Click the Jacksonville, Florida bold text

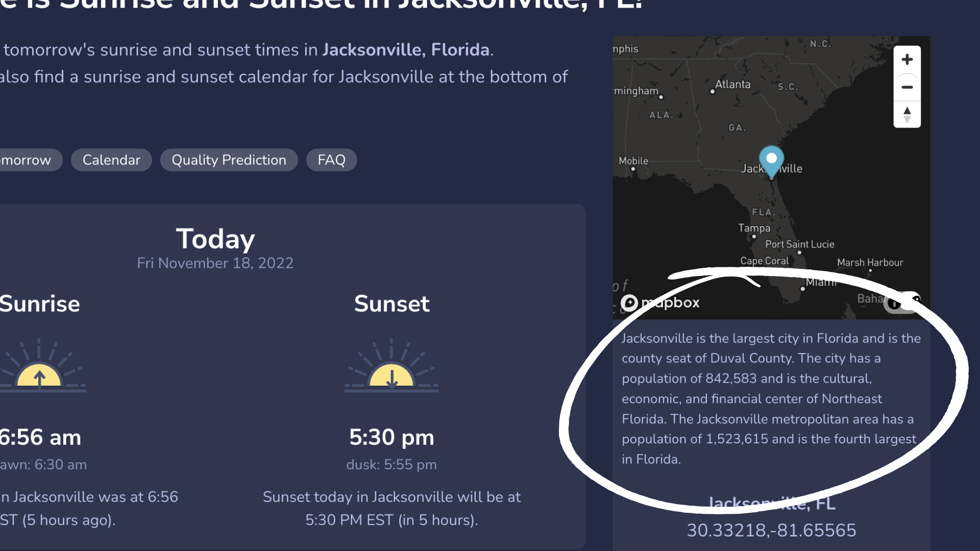click(406, 50)
